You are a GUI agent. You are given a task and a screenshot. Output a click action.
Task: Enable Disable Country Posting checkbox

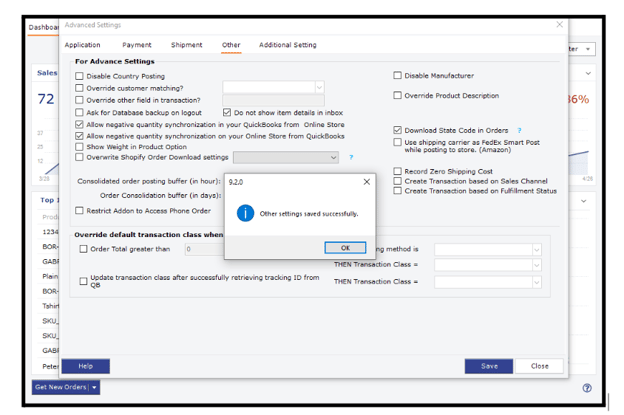(x=80, y=76)
